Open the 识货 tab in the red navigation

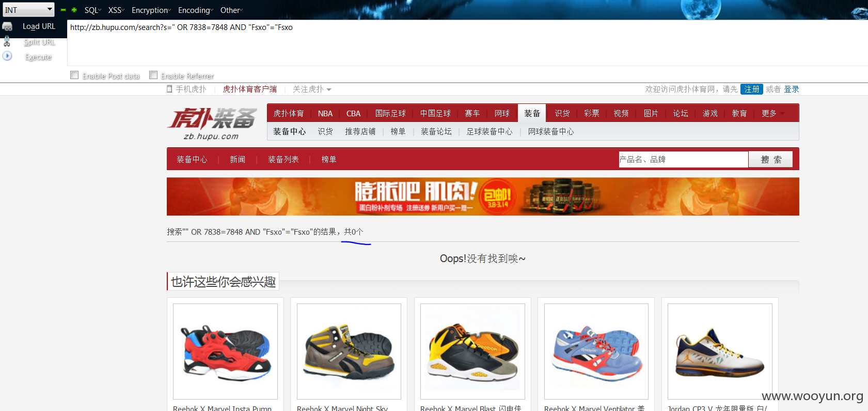pos(562,113)
